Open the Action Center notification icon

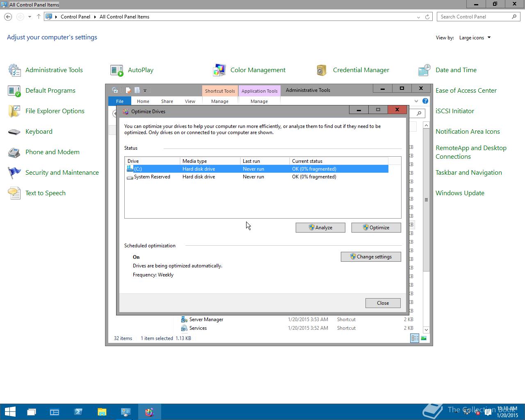click(x=488, y=413)
